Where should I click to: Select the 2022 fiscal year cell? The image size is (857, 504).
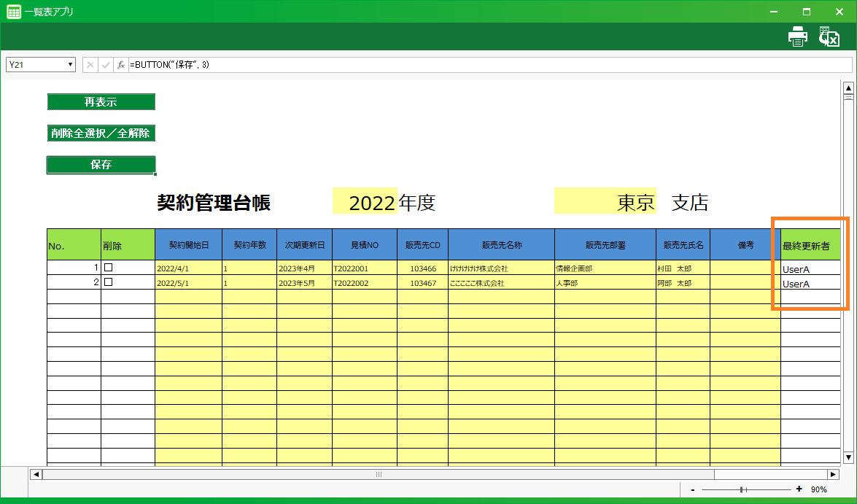[365, 202]
